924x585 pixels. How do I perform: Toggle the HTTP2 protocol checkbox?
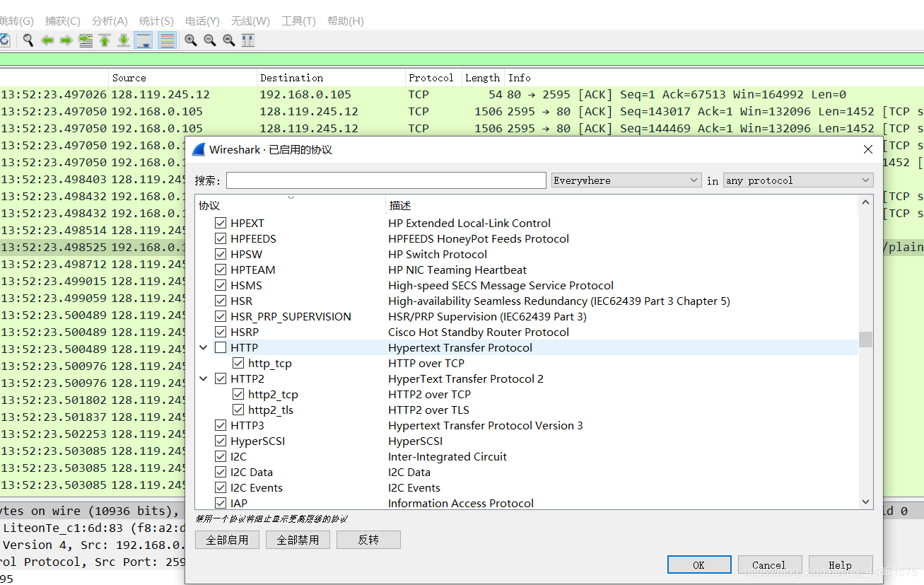tap(221, 378)
